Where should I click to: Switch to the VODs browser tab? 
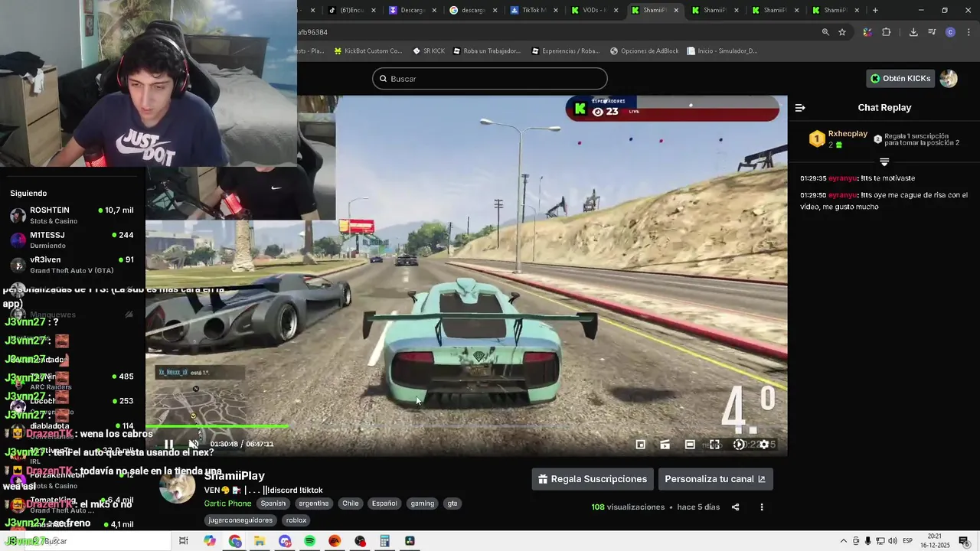pos(595,10)
